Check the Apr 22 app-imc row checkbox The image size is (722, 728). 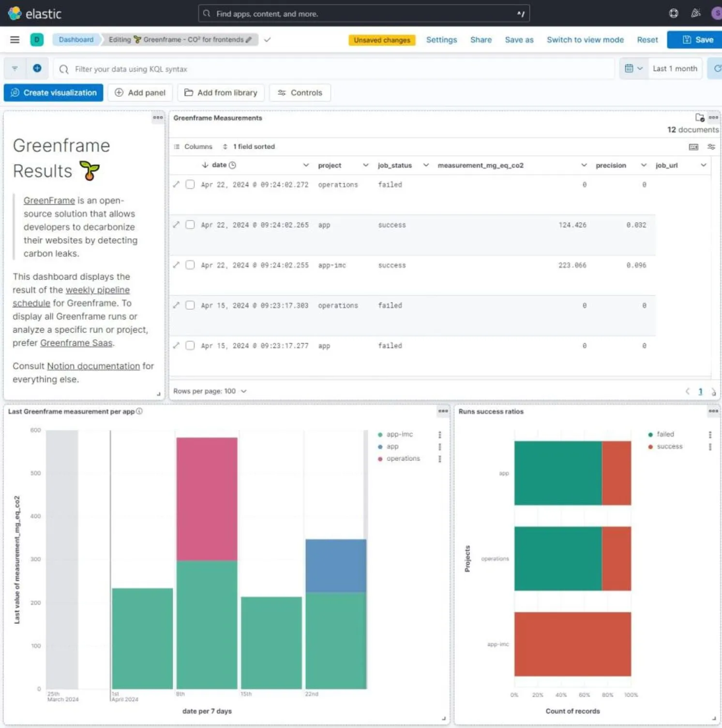tap(190, 265)
